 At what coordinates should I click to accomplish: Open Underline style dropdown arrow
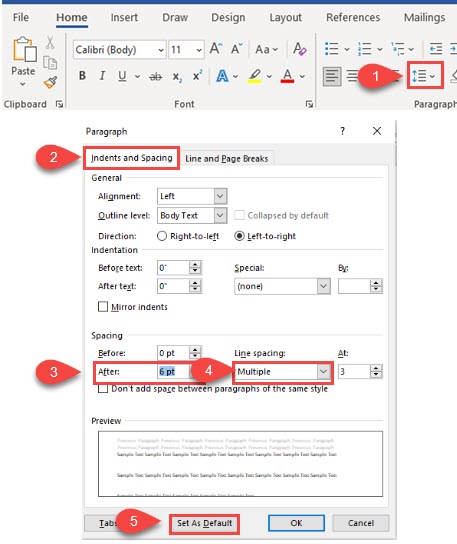tap(137, 76)
